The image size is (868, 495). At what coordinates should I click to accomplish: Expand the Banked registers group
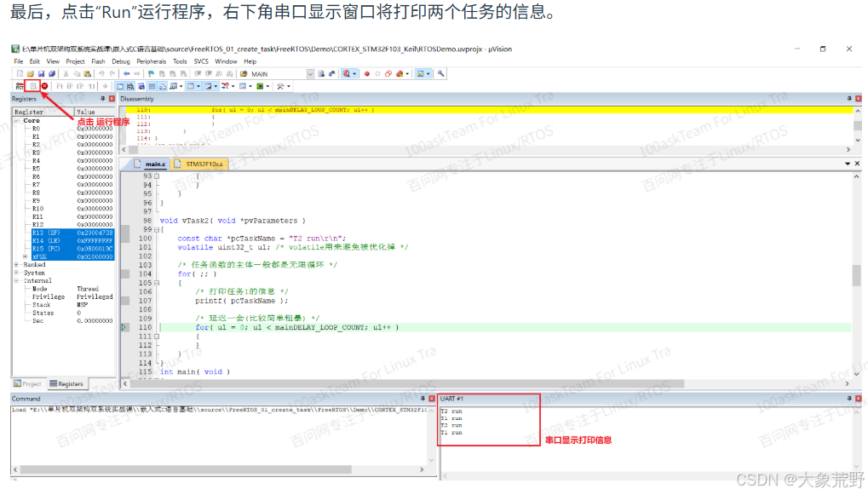[15, 265]
